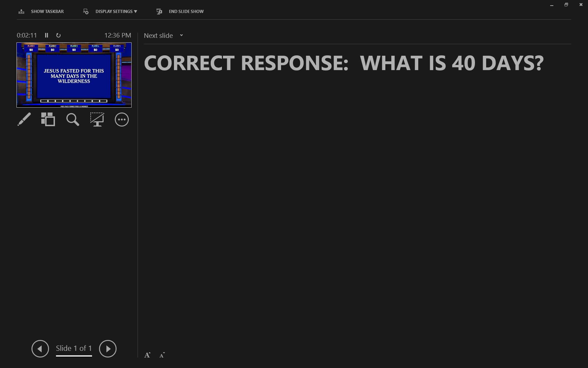Image resolution: width=588 pixels, height=368 pixels.
Task: Click the clock reading 12:36 PM
Action: click(118, 35)
